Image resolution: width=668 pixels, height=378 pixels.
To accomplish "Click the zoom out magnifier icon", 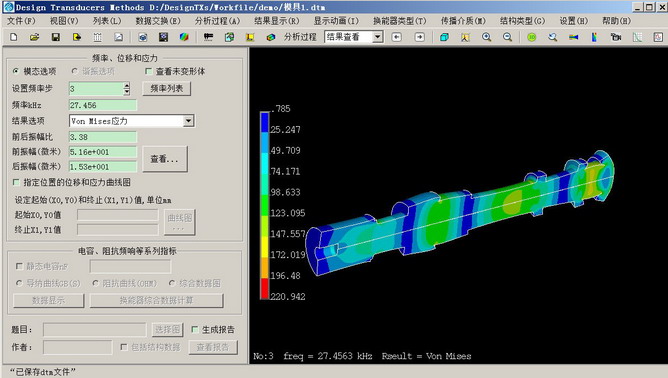I will pos(507,38).
